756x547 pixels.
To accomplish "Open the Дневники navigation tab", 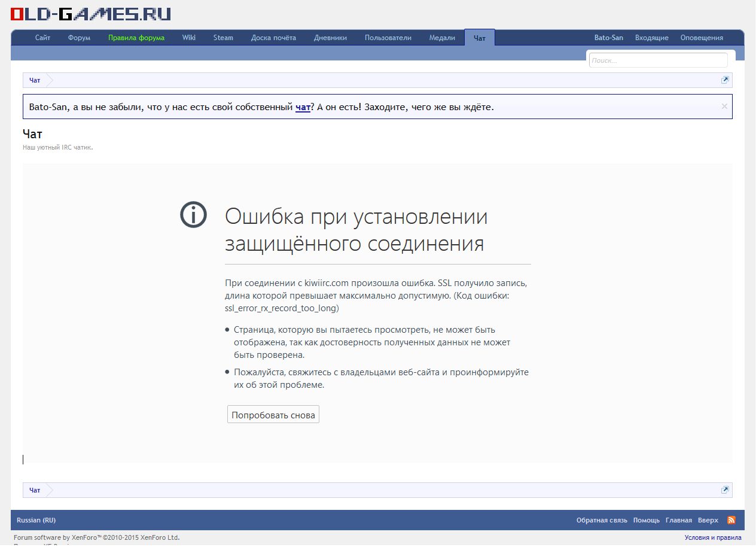I will click(330, 38).
